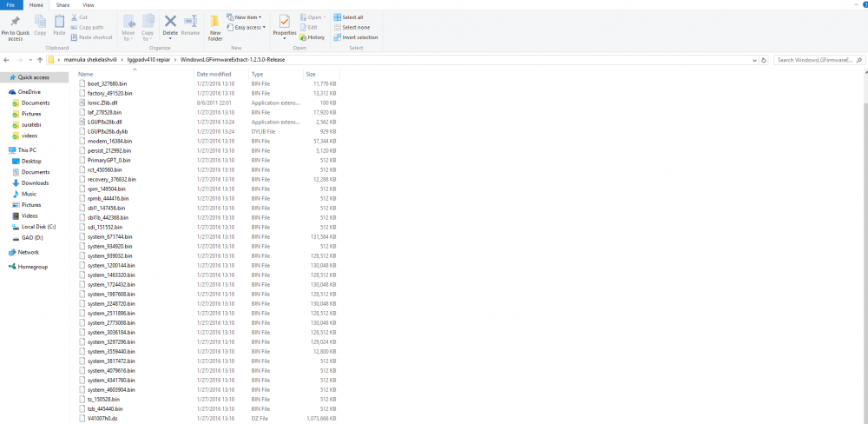Viewport: 868px width, 424px height.
Task: Open the recent locations dropdown beside the Forward arrow
Action: (x=28, y=60)
